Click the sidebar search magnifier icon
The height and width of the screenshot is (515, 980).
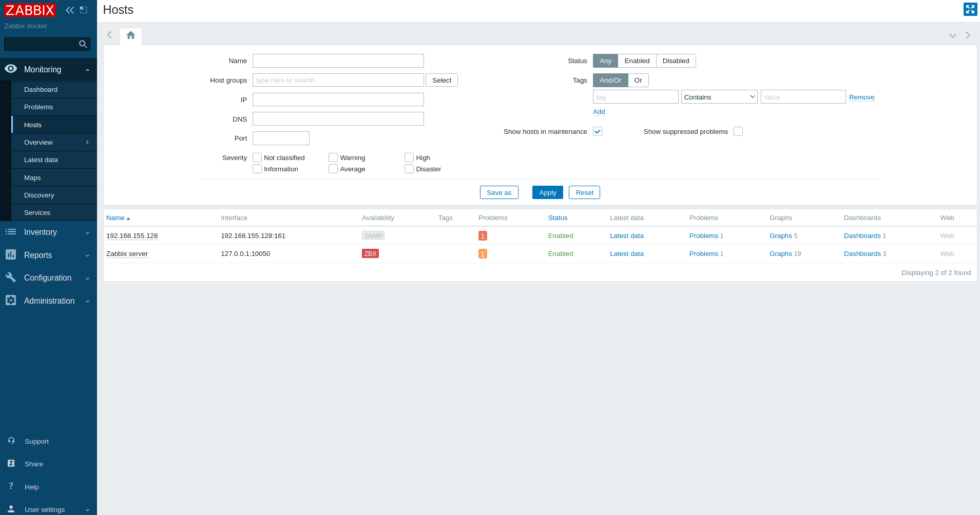(83, 44)
